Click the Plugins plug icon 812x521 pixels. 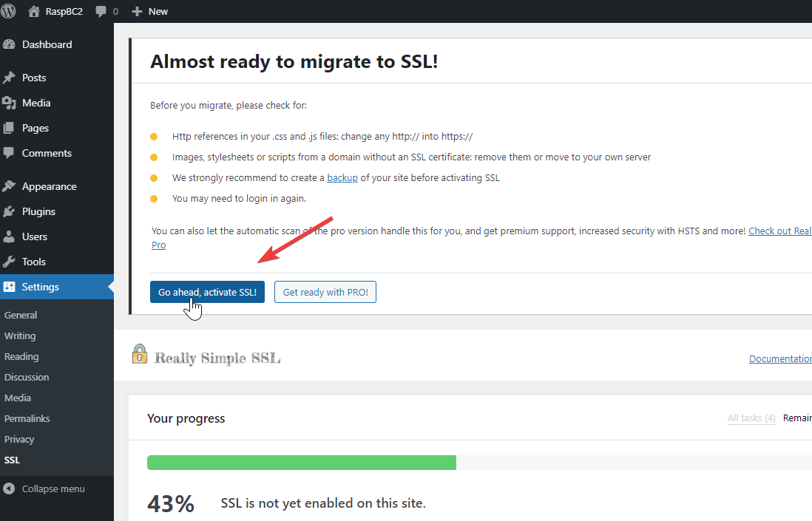(9, 211)
